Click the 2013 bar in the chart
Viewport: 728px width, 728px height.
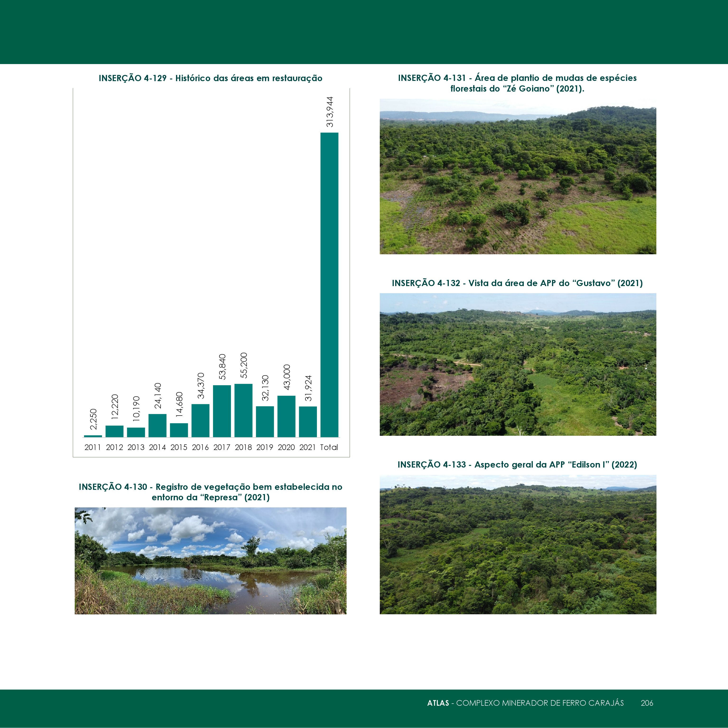coord(136,432)
